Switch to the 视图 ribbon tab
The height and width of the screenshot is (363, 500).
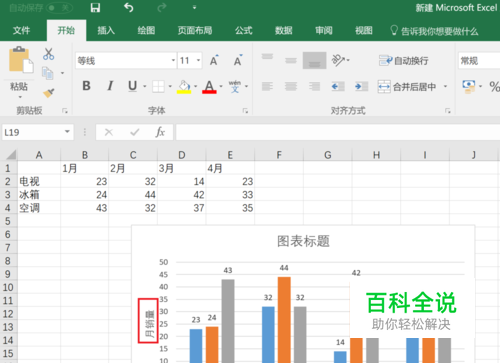point(364,31)
